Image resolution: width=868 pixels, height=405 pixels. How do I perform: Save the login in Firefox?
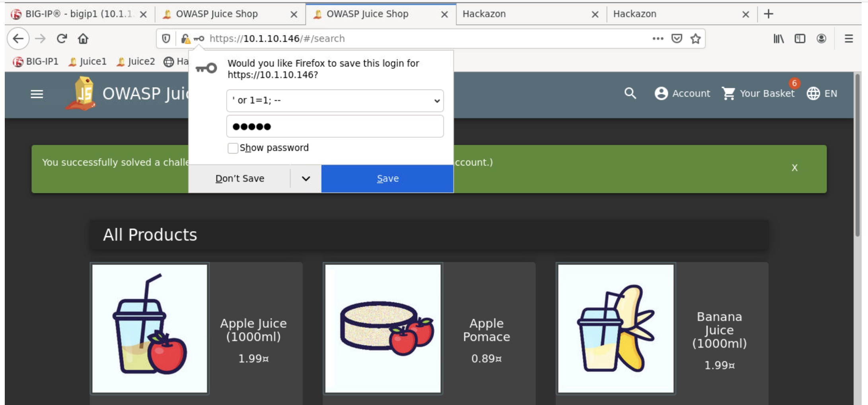387,179
